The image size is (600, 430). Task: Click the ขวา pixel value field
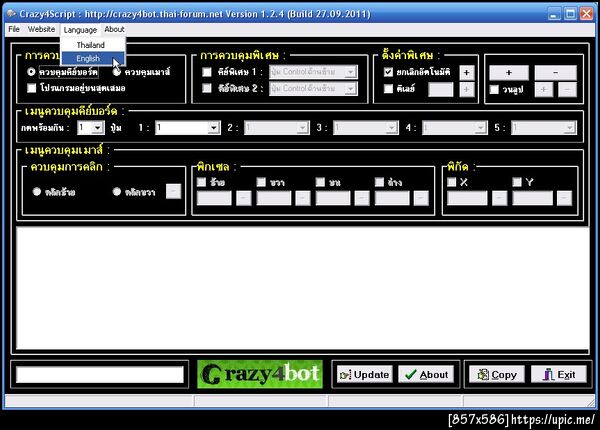(274, 198)
